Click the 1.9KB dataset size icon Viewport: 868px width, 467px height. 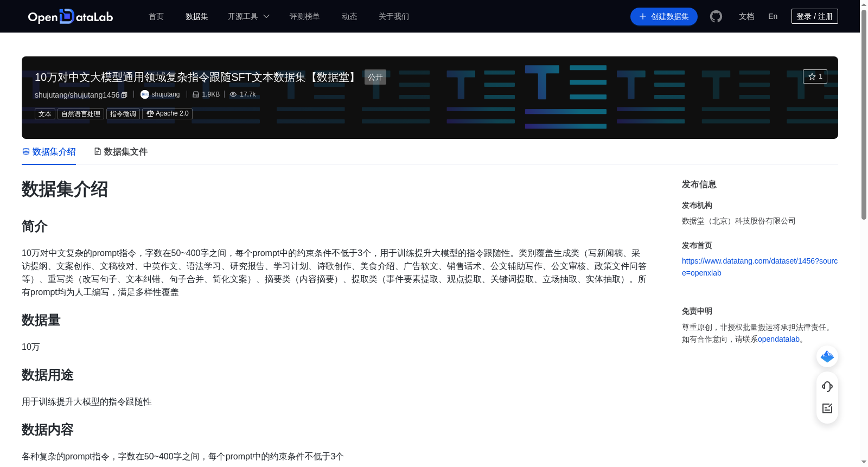pos(196,94)
